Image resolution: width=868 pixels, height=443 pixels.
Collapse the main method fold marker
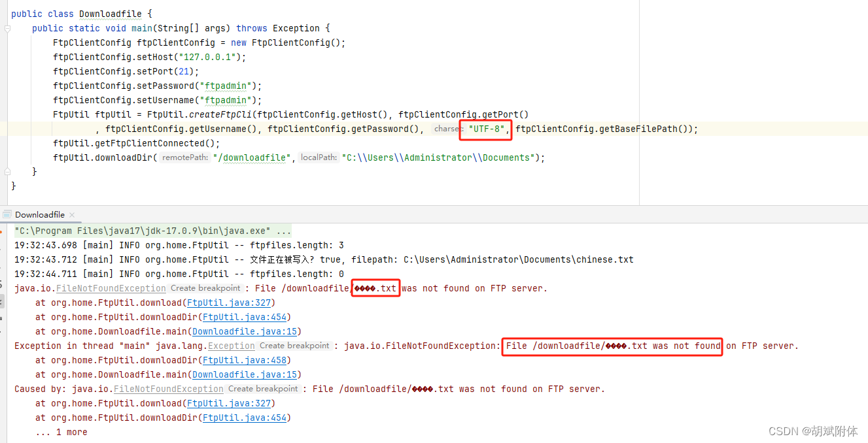pos(7,29)
